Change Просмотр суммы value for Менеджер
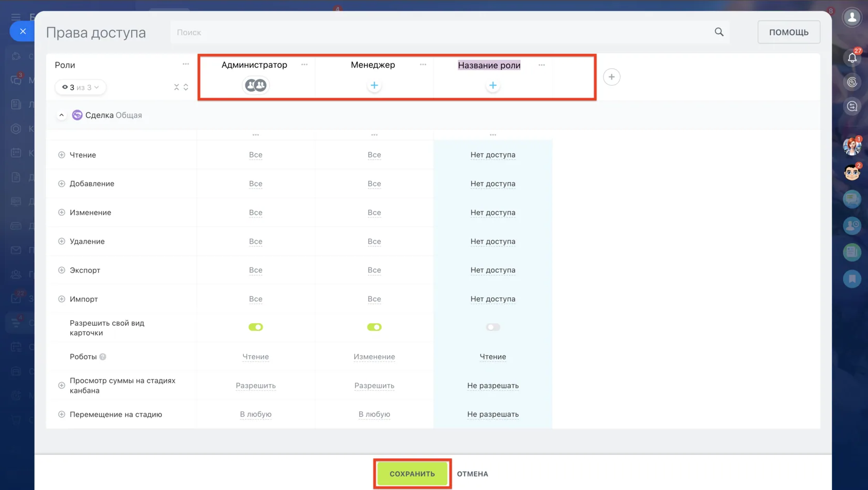Image resolution: width=868 pixels, height=490 pixels. pyautogui.click(x=374, y=386)
